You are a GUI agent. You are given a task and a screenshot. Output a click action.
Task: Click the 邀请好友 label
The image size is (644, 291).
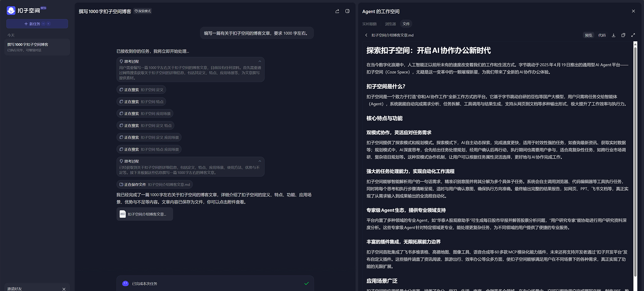(x=14, y=289)
